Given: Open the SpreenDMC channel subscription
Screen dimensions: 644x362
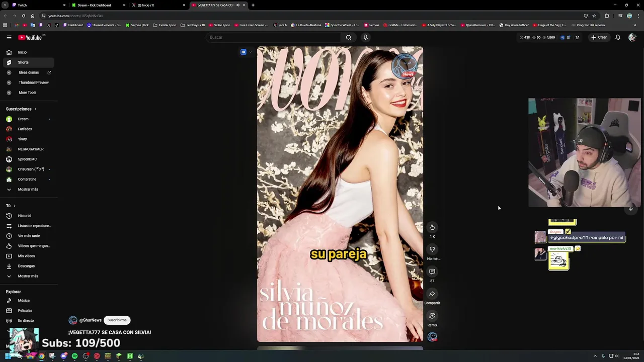Looking at the screenshot, I should click(29, 159).
